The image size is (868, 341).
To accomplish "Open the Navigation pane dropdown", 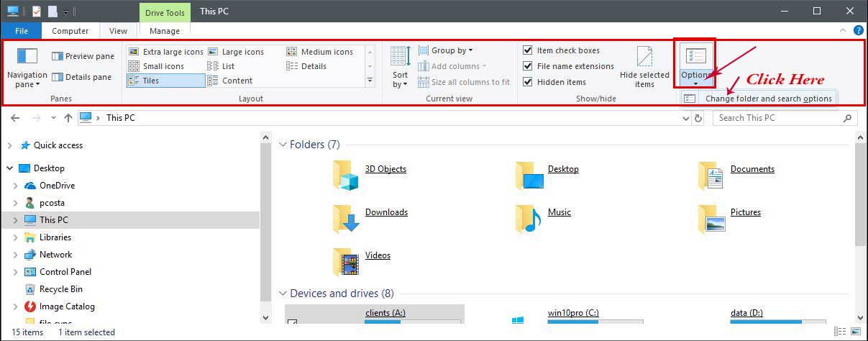I will click(x=27, y=68).
